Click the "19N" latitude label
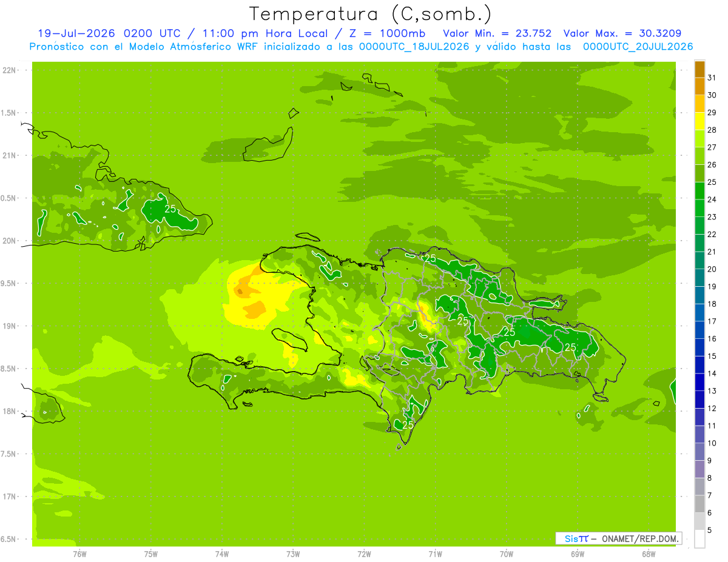Screen dimensions: 728x562 coord(9,326)
